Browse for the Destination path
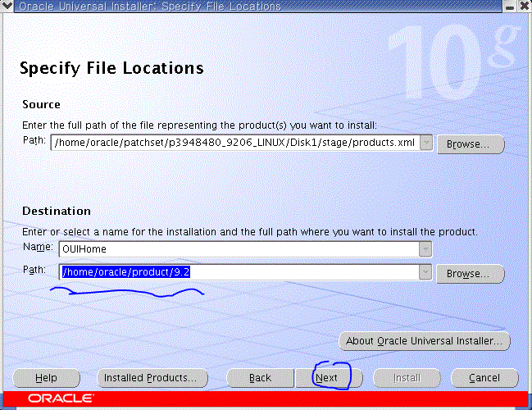532x410 pixels. (x=470, y=274)
